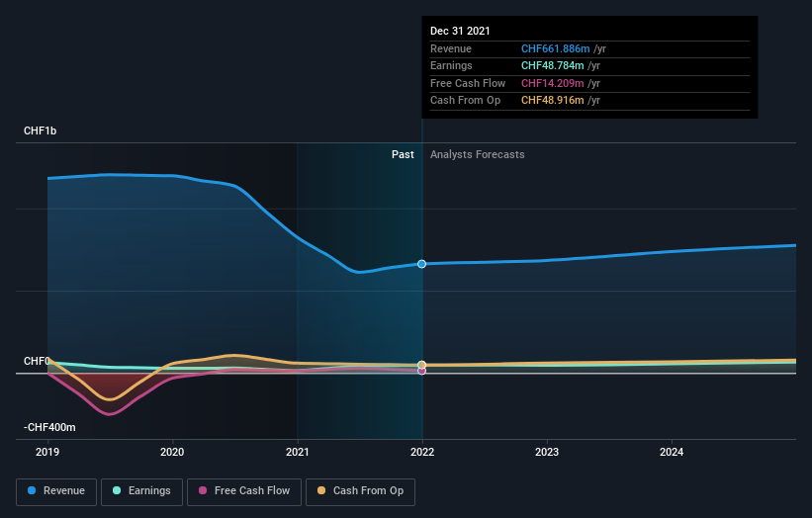The height and width of the screenshot is (518, 812).
Task: Toggle the Cash From Op legend button
Action: [360, 491]
